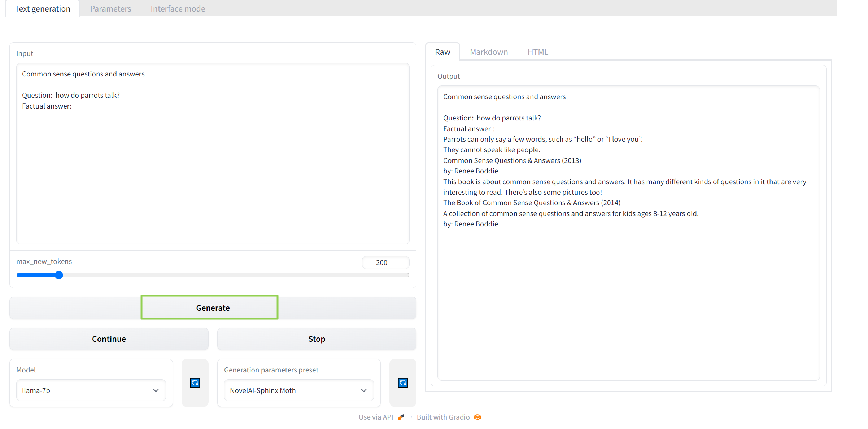Image resolution: width=868 pixels, height=429 pixels.
Task: Open the Interface mode tab
Action: [178, 9]
